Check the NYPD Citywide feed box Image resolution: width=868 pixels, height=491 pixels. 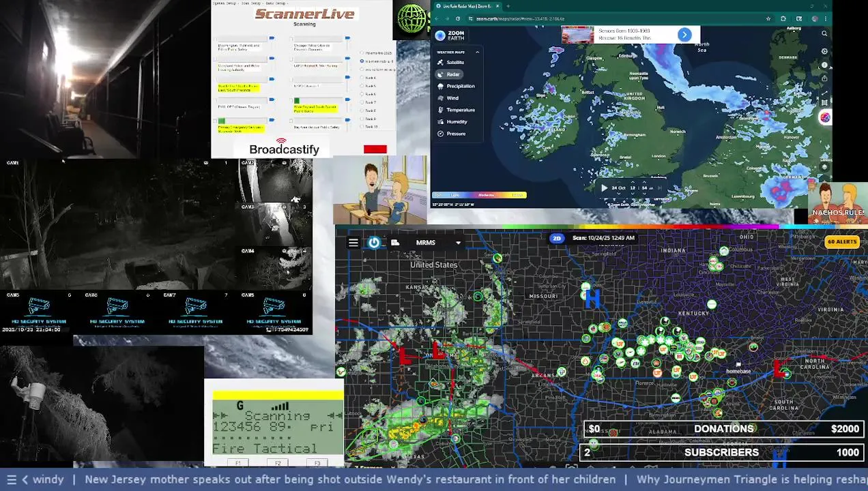pos(291,80)
